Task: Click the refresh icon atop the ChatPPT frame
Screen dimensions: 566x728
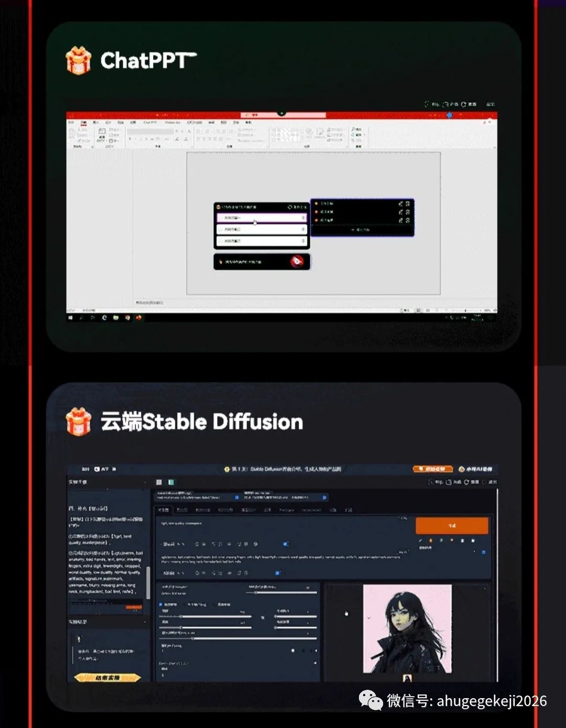Action: (463, 104)
